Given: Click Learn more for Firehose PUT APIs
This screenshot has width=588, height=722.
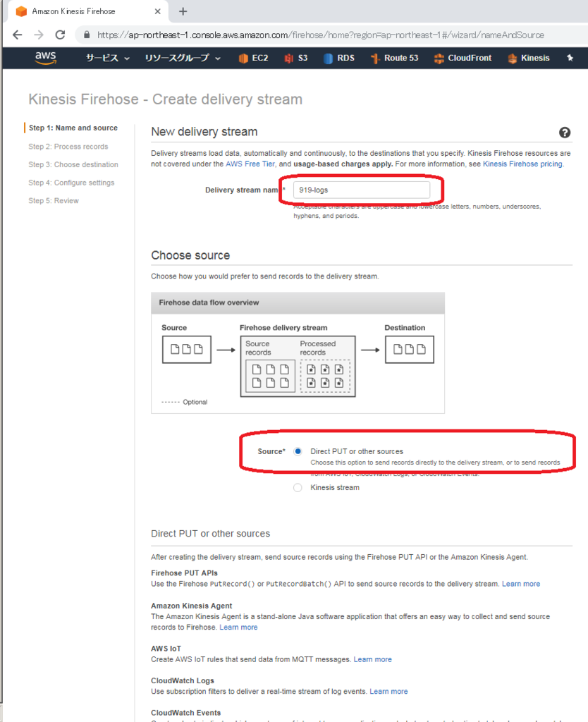Looking at the screenshot, I should click(x=521, y=584).
